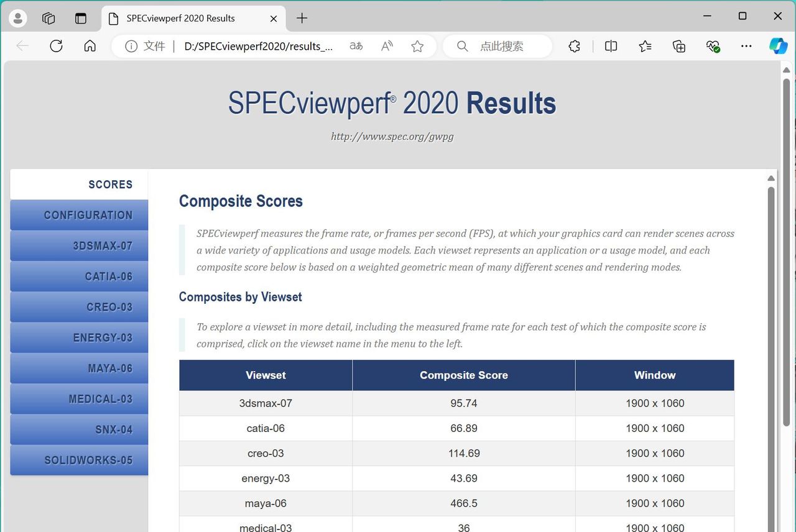796x532 pixels.
Task: Launch the Copilot sidebar
Action: coord(778,46)
